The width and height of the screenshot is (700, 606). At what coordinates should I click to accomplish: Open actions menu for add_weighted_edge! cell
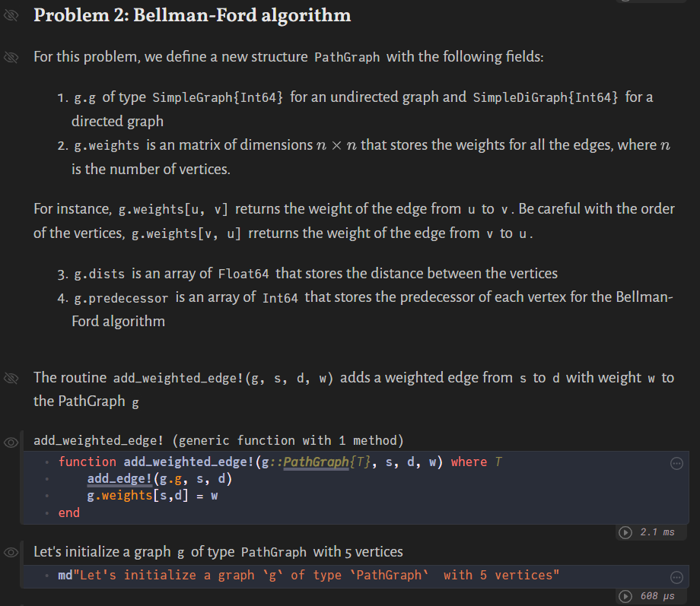(676, 464)
